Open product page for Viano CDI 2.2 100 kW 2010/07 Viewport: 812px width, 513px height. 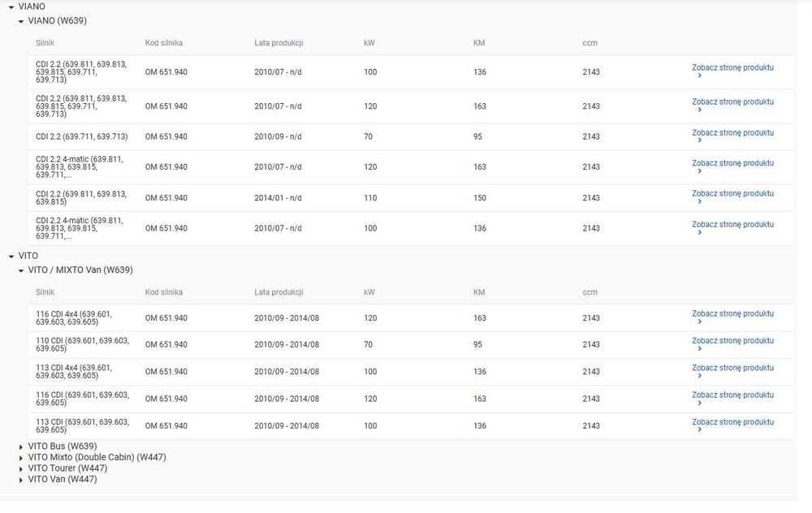click(732, 68)
